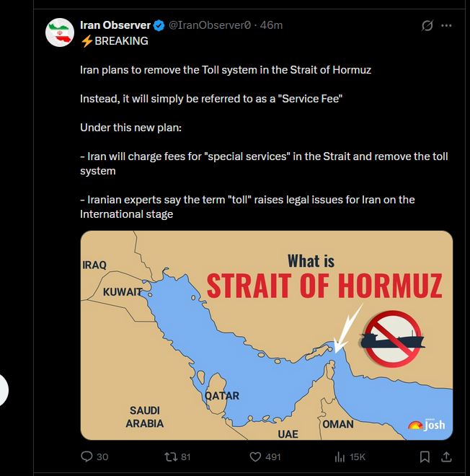Click the likes count 491

(272, 457)
